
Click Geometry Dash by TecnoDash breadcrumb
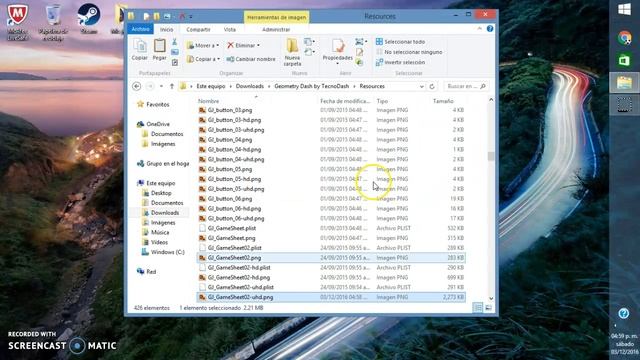coord(311,86)
